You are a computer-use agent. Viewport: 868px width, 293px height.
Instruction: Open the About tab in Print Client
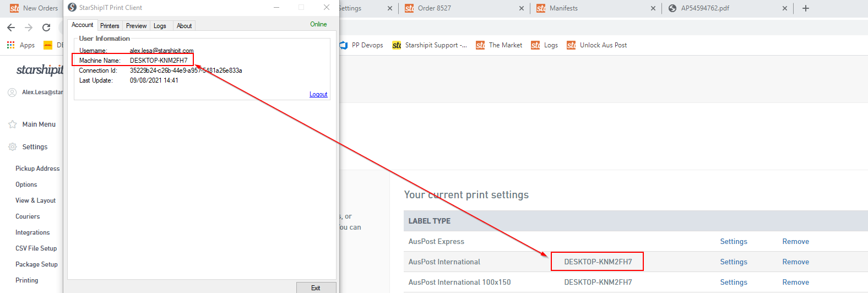point(184,26)
